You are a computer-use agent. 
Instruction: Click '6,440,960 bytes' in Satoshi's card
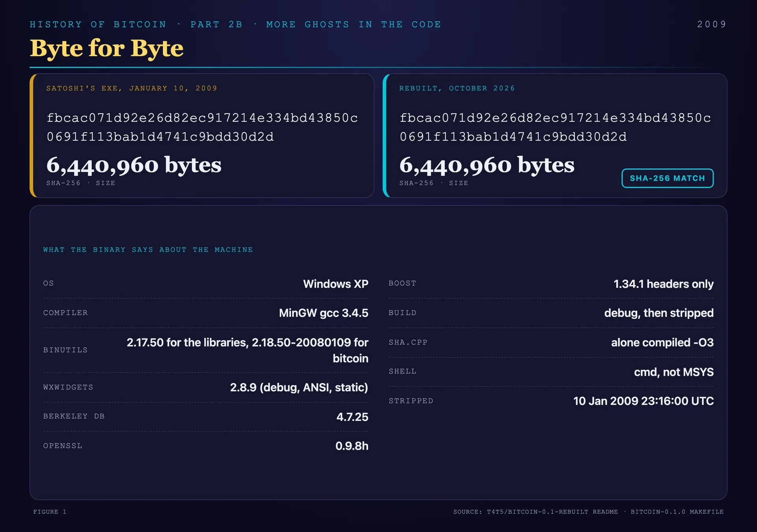(134, 165)
